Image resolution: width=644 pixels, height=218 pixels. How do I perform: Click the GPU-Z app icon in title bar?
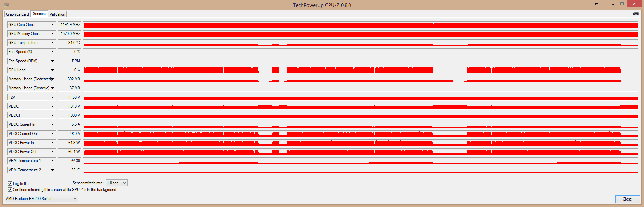point(6,5)
